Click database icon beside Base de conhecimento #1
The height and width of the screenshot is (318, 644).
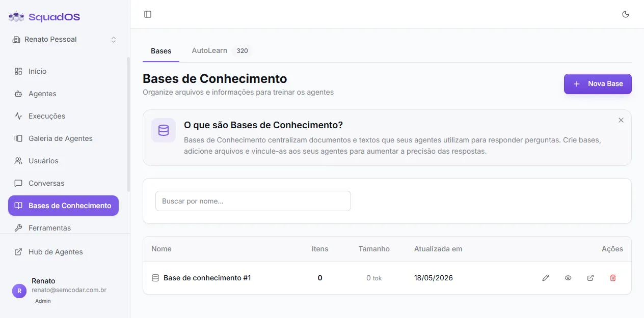click(x=155, y=278)
